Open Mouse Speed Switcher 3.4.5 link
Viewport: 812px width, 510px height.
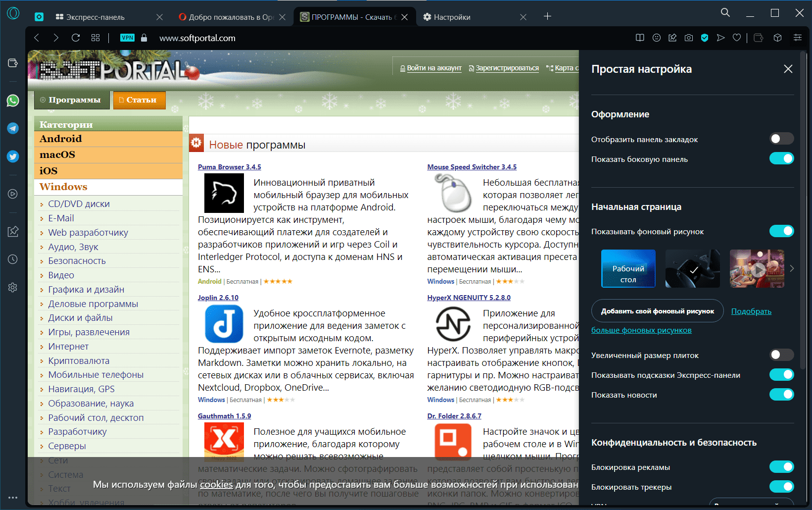pyautogui.click(x=472, y=167)
